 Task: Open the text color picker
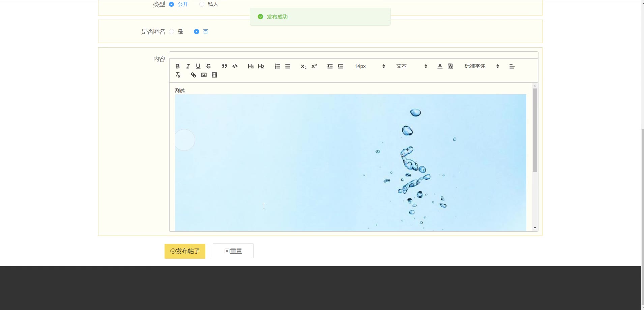tap(440, 66)
